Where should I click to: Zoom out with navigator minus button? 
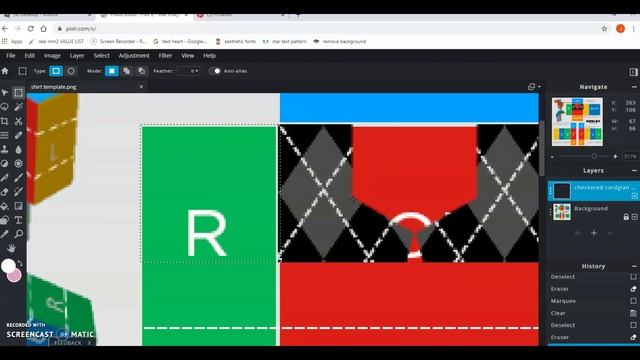[x=552, y=157]
